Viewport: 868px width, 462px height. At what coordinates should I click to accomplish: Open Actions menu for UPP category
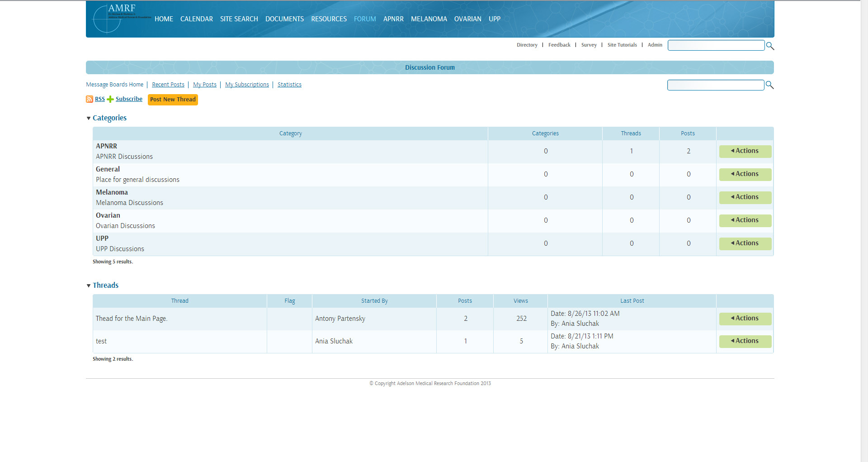click(x=745, y=243)
